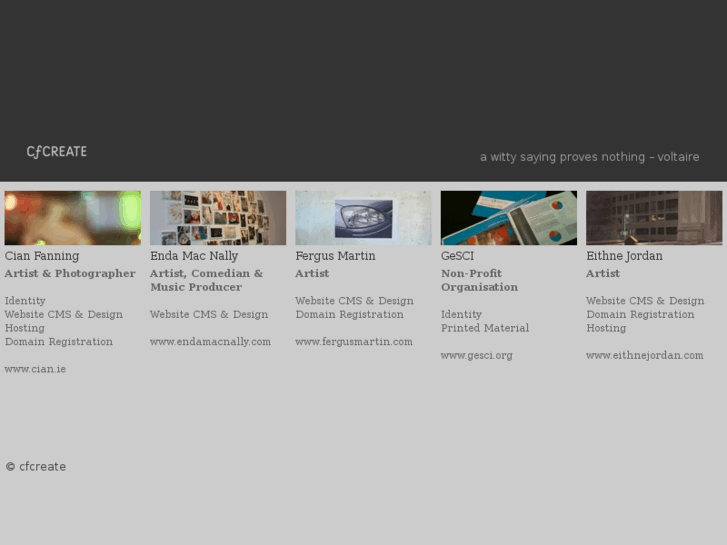Select the Cian Fanning name heading
The image size is (727, 545).
42,256
